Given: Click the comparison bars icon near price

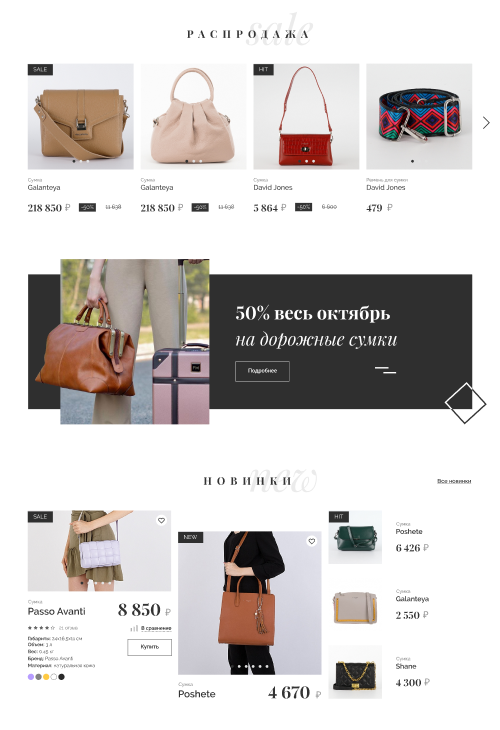Looking at the screenshot, I should 134,629.
